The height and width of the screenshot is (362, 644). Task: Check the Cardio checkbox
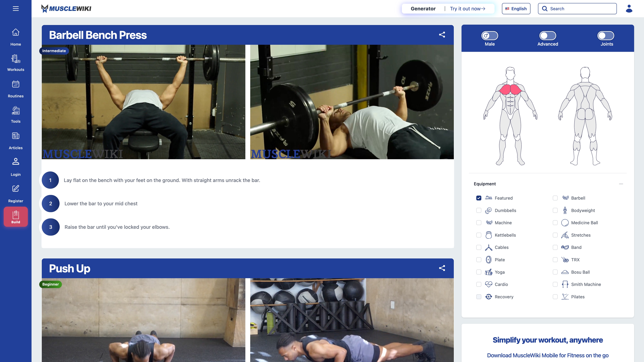[479, 284]
